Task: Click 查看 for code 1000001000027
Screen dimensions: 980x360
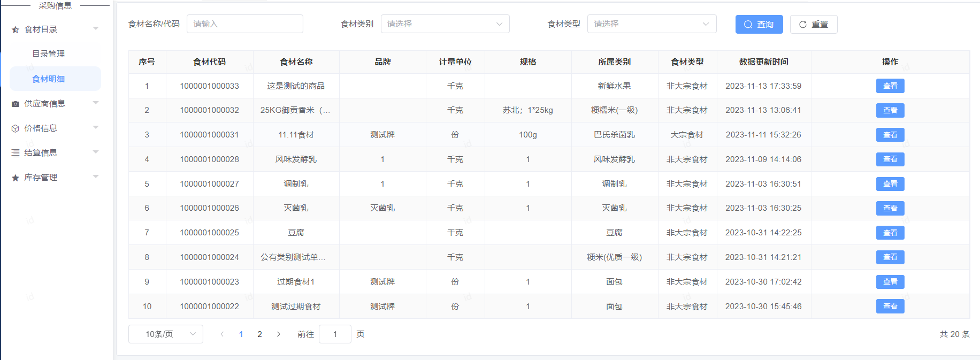Action: [x=890, y=184]
